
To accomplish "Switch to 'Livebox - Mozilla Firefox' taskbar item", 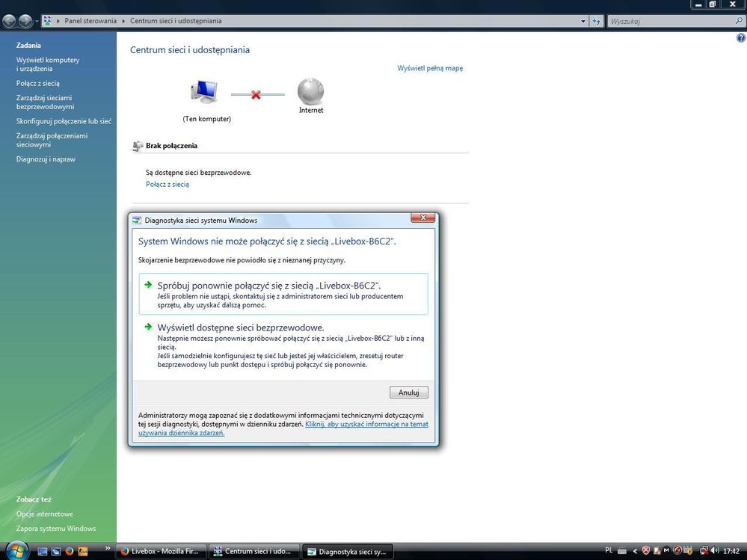I will point(161,552).
